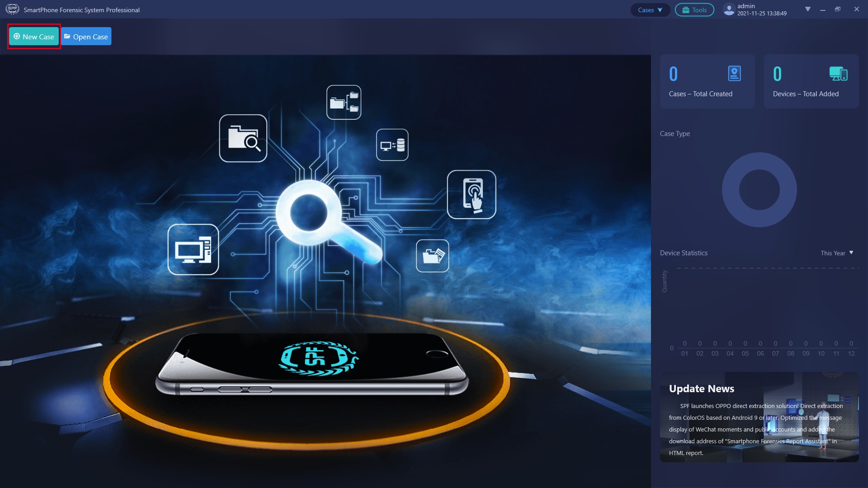Open the Tools menu
The image size is (868, 488).
(694, 10)
